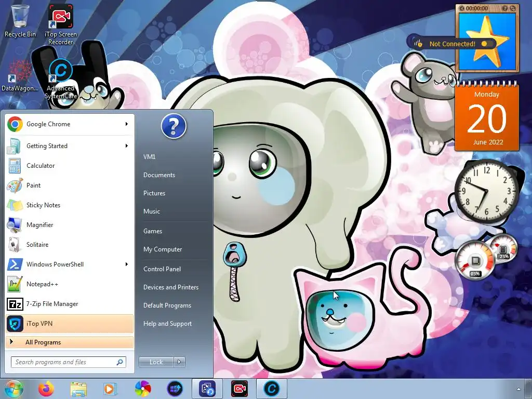This screenshot has height=399, width=532.
Task: Open Documents from Start menu
Action: point(159,175)
